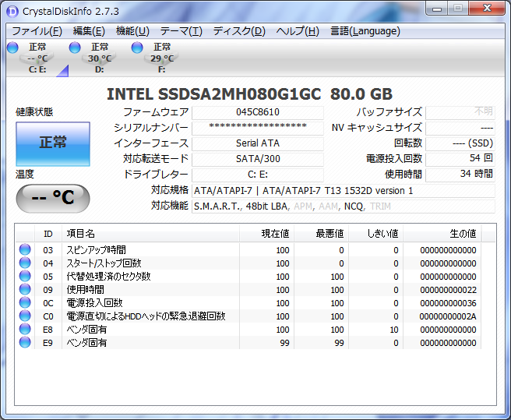Viewport: 511px width, 420px height.
Task: Click the ---- (SSD) rotation field
Action: [460, 143]
